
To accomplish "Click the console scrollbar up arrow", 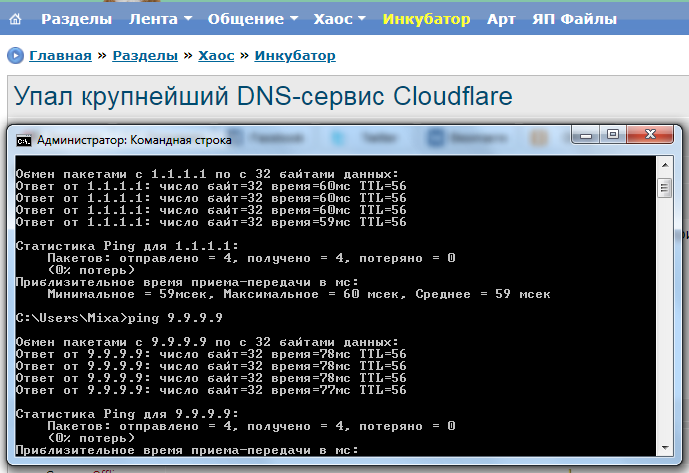I will (665, 165).
